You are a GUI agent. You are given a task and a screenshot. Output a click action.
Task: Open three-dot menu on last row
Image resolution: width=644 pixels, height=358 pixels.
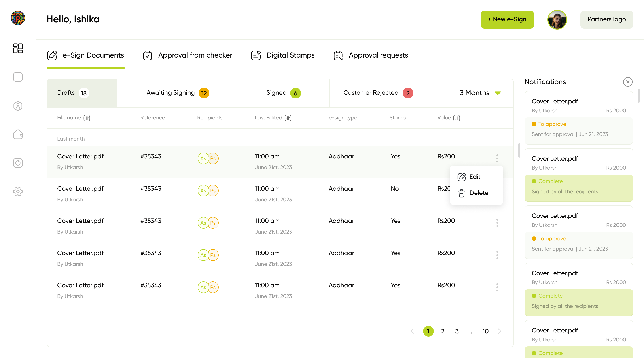pos(497,287)
